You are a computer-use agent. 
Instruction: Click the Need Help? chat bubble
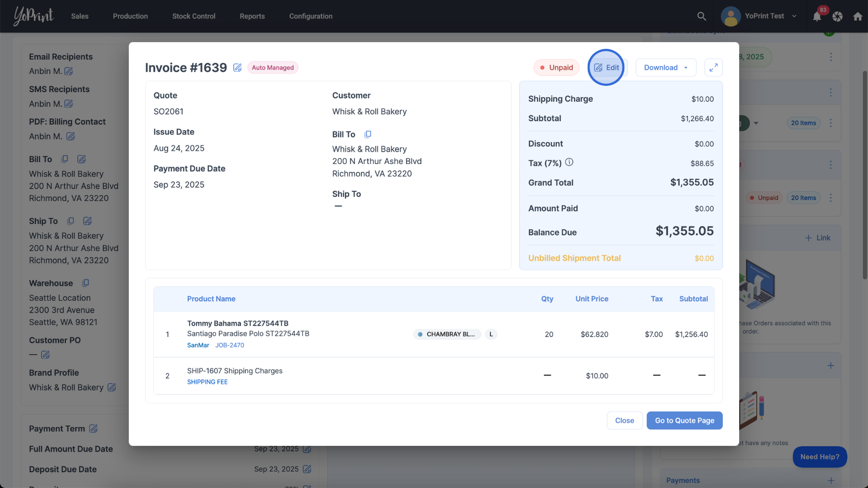820,457
